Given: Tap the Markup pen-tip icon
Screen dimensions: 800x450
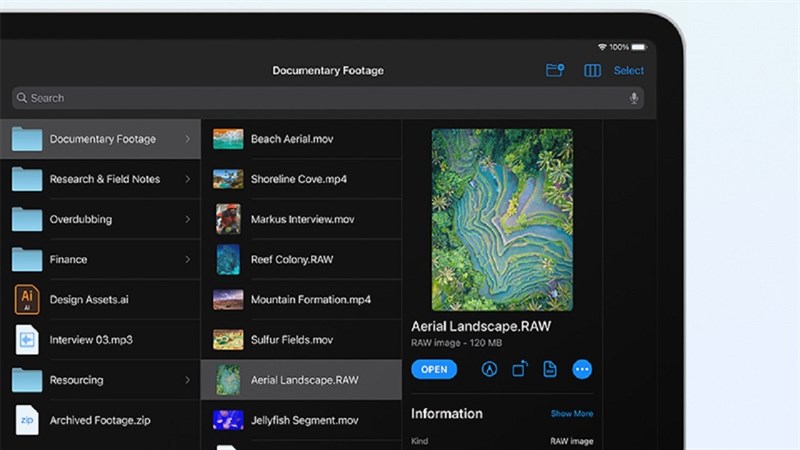Looking at the screenshot, I should tap(489, 369).
